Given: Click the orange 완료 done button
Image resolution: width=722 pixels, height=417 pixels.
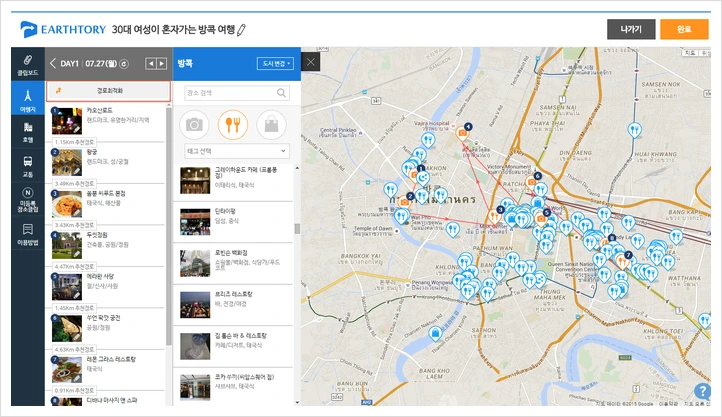Looking at the screenshot, I should point(684,29).
